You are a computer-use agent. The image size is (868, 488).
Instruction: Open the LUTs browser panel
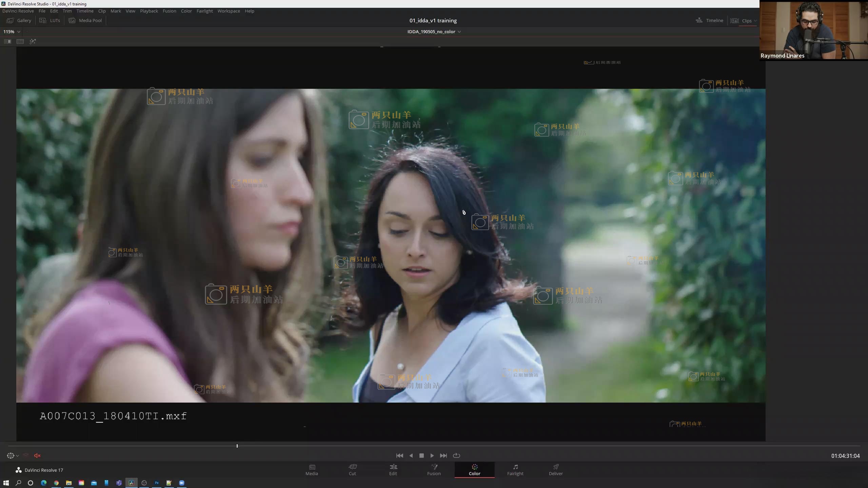50,20
